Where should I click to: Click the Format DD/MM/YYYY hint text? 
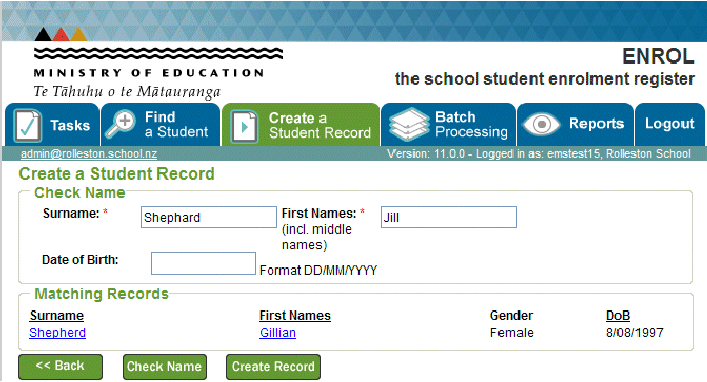(x=318, y=271)
